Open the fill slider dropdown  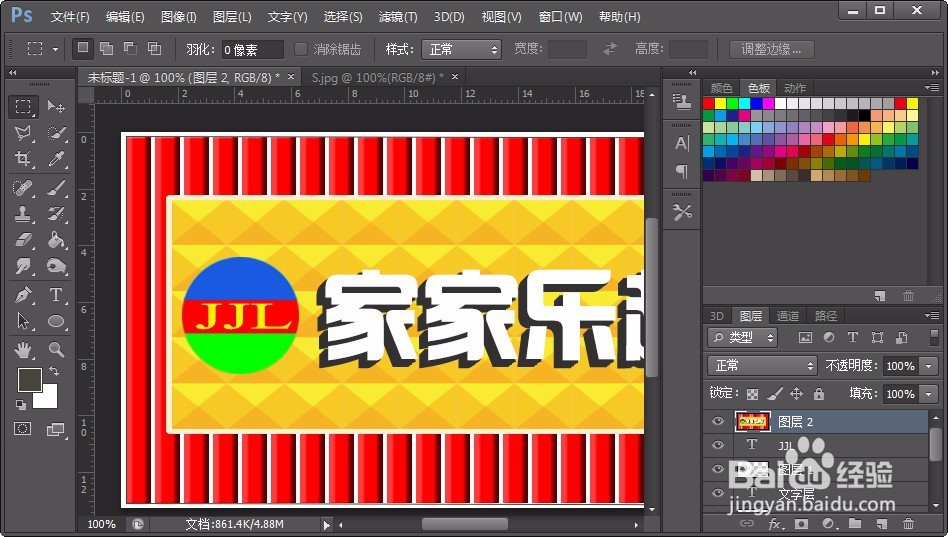(929, 394)
